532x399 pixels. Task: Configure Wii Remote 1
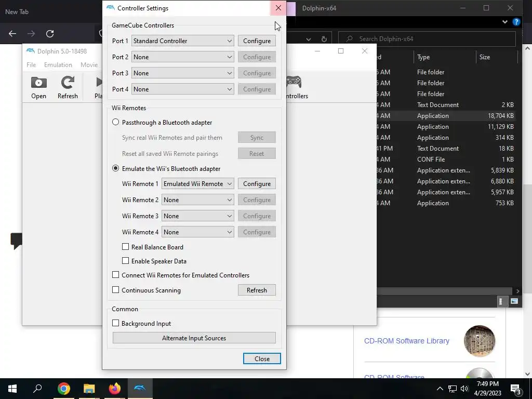[x=257, y=183]
